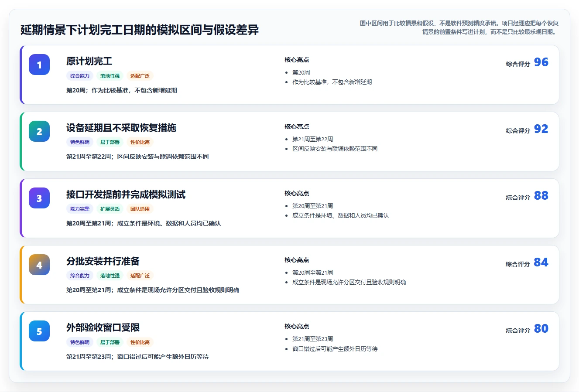579x392 pixels.
Task: Select the 适配广泛 tag under 原计划完工
Action: [x=140, y=76]
